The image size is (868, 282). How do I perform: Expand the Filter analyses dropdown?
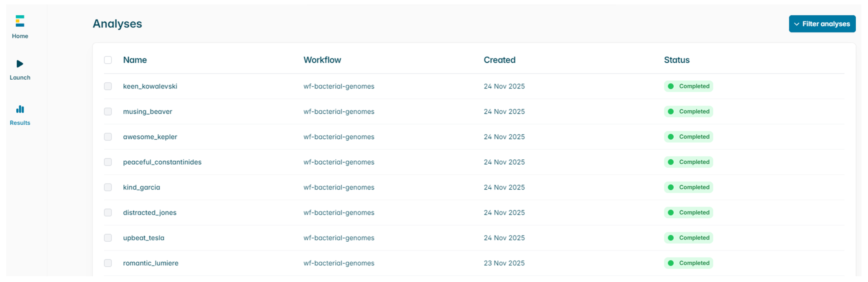[x=822, y=24]
